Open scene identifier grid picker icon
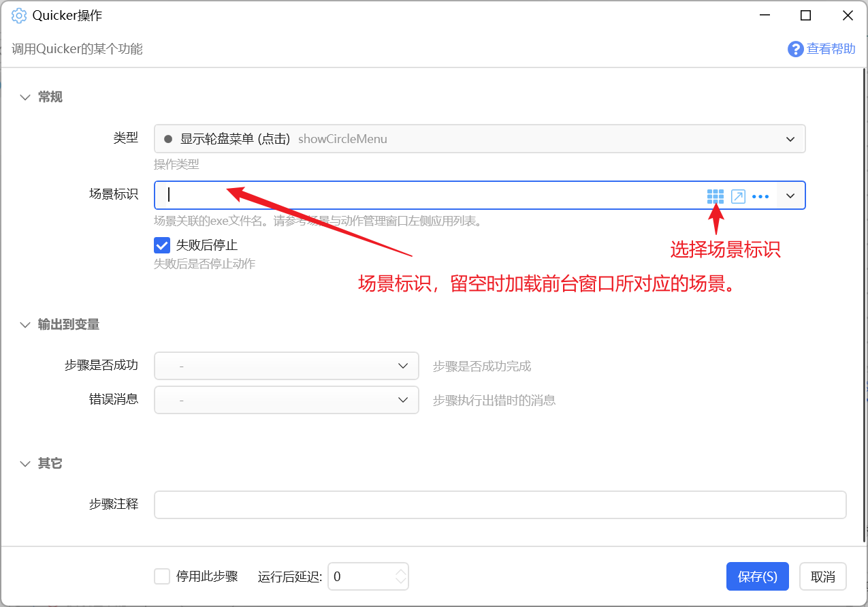The height and width of the screenshot is (607, 868). 716,197
